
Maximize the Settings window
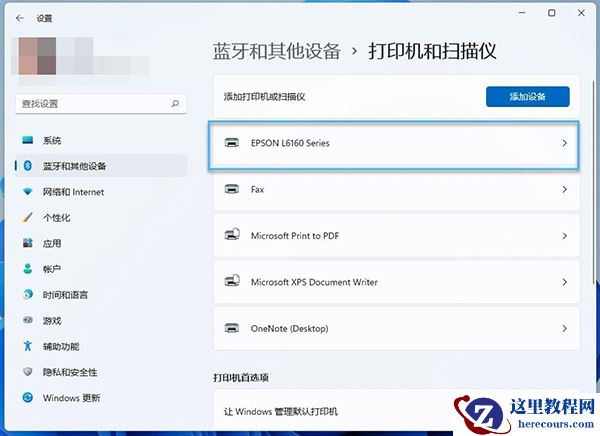coord(551,13)
